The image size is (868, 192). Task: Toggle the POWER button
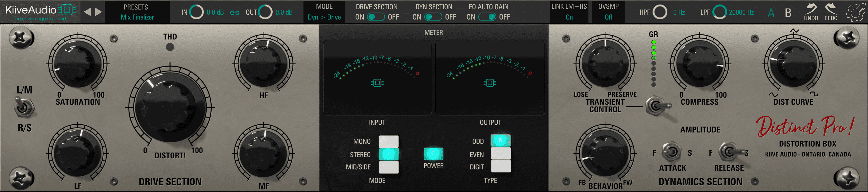point(433,154)
